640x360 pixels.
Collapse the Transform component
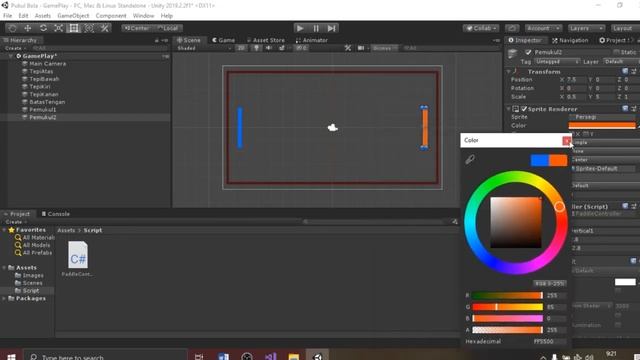click(509, 71)
